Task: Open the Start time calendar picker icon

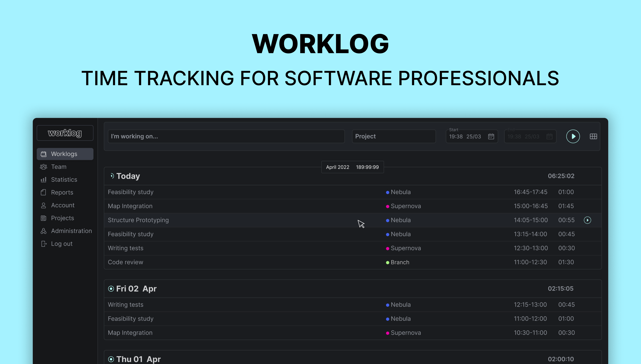Action: (491, 136)
